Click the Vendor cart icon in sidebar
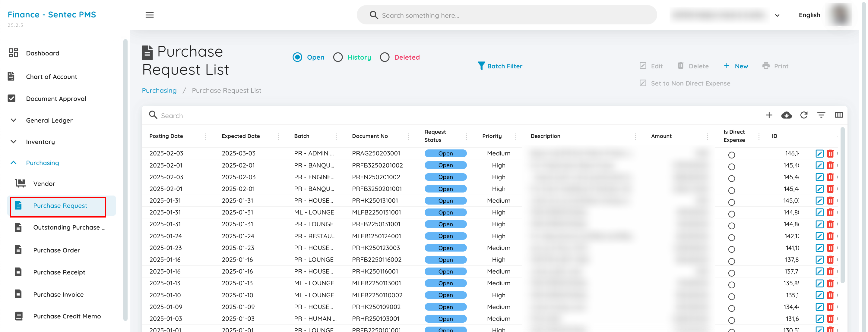The height and width of the screenshot is (332, 868). click(x=20, y=183)
